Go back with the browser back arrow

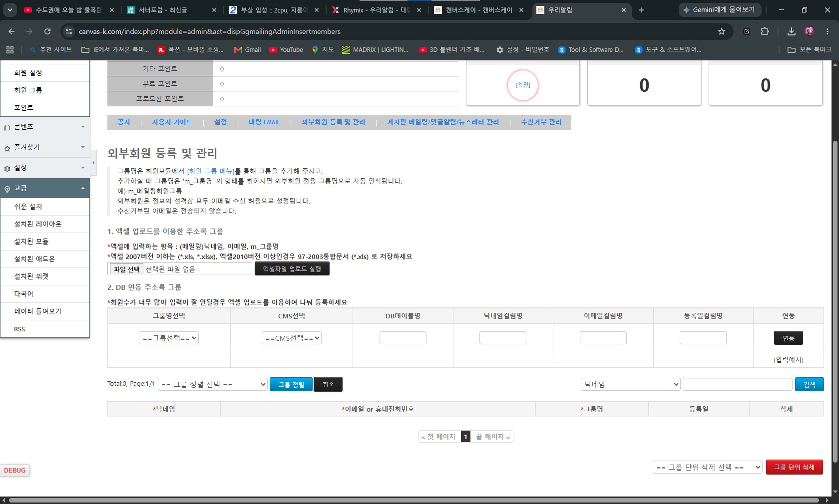coord(11,31)
